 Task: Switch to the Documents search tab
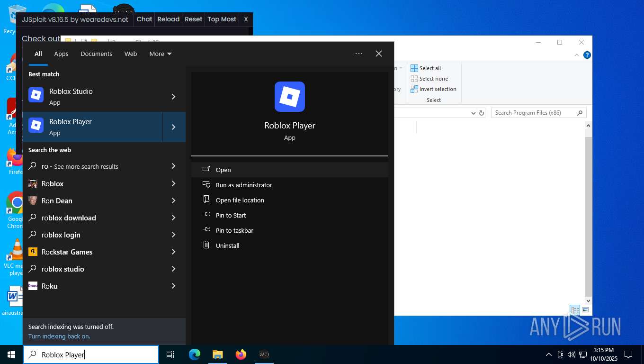click(96, 54)
